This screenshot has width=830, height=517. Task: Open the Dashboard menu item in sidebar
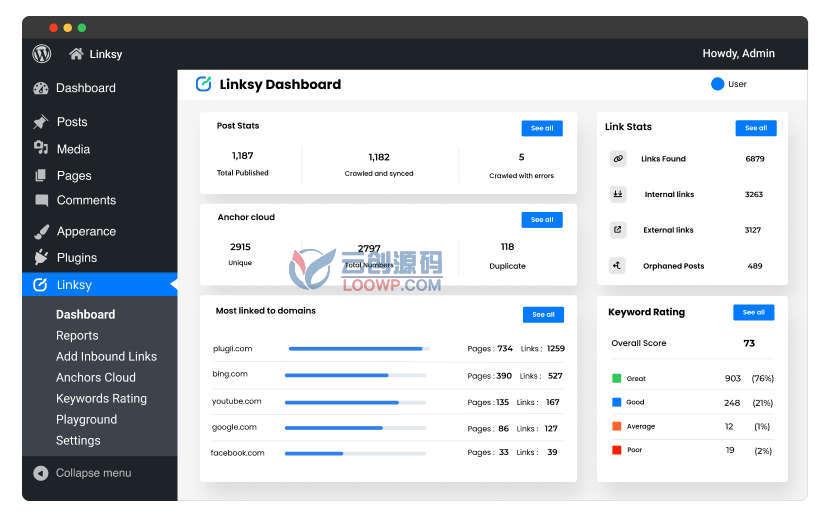click(x=86, y=88)
